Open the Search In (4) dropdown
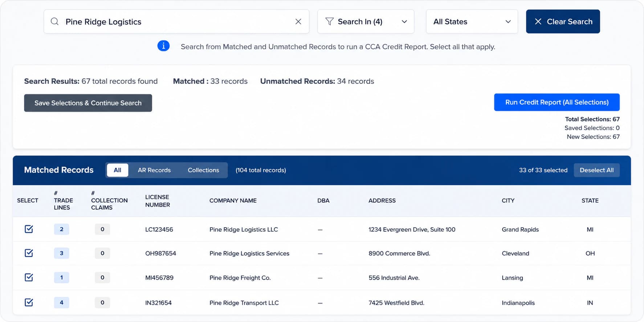Image resolution: width=644 pixels, height=322 pixels. (x=366, y=21)
